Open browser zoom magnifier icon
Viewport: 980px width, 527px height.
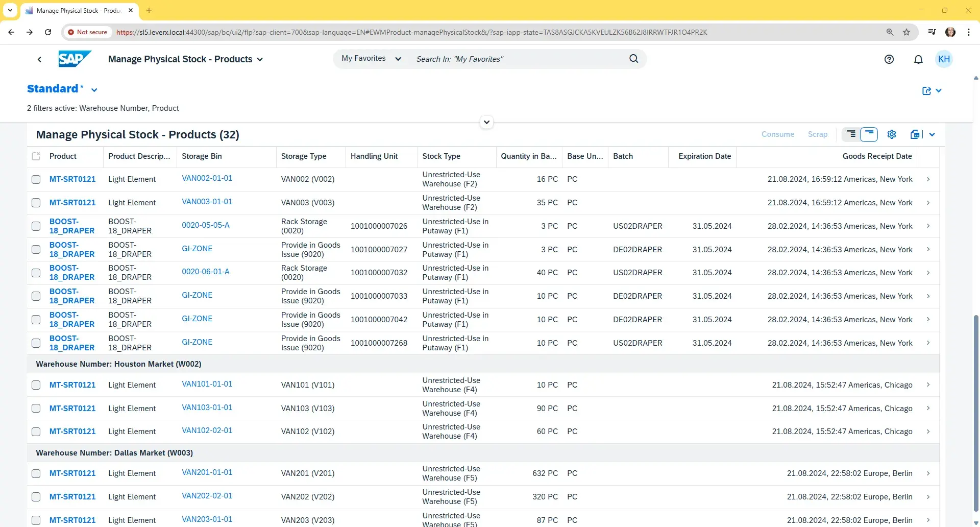[x=890, y=32]
